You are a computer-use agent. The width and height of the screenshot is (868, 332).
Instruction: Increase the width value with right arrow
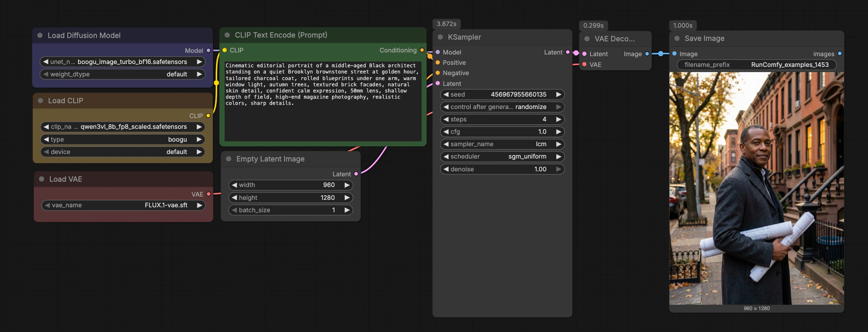pyautogui.click(x=347, y=185)
